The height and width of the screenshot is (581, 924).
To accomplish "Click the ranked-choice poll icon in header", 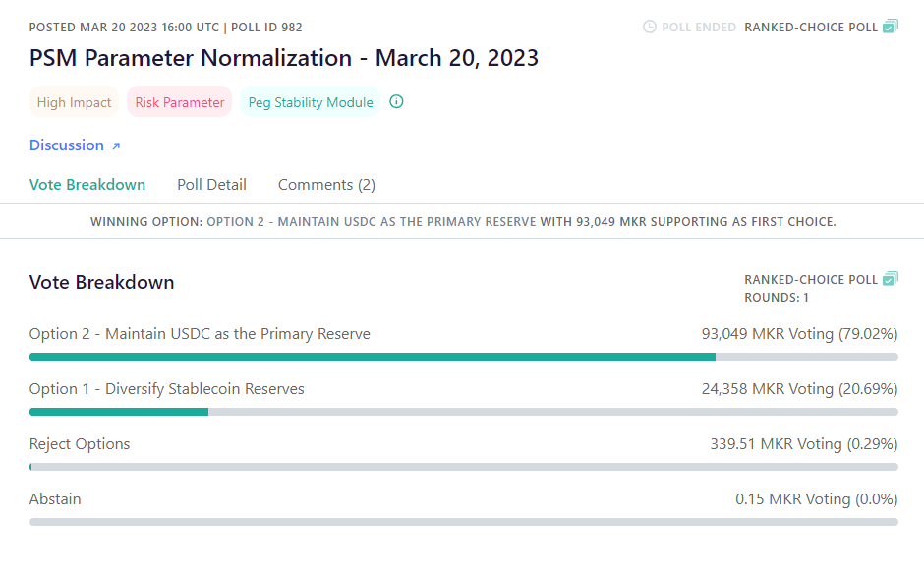I will click(x=890, y=27).
